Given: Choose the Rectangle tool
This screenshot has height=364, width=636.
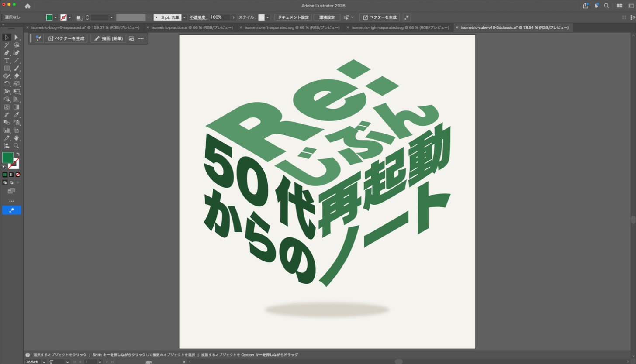Looking at the screenshot, I should 7,69.
